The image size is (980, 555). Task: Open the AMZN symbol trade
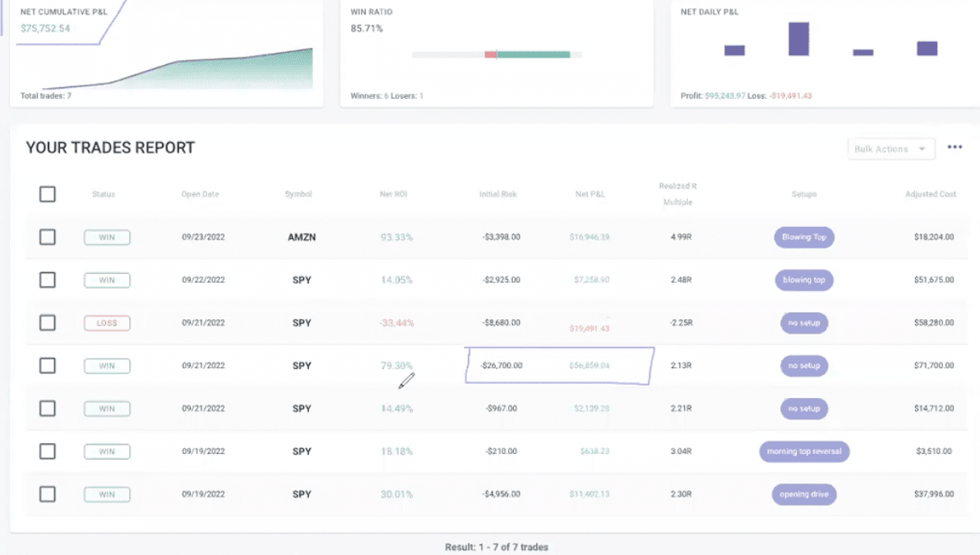302,237
